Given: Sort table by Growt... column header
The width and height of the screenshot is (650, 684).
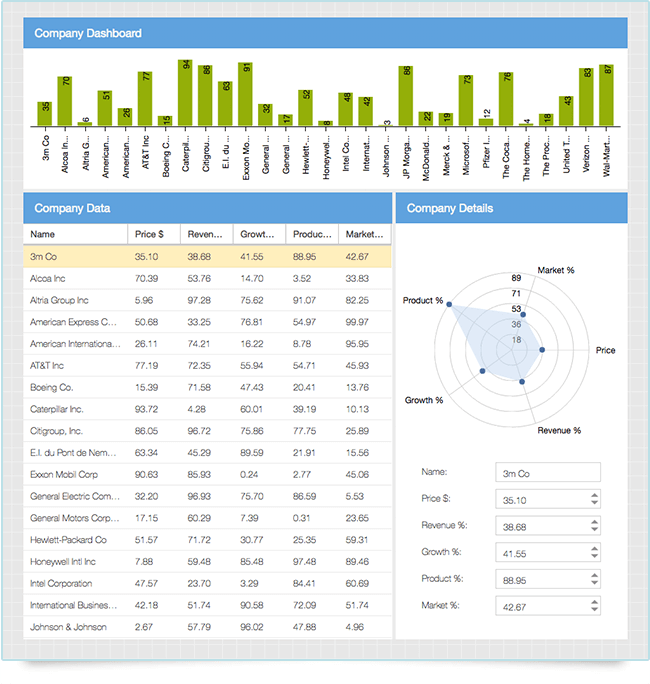Looking at the screenshot, I should pos(260,234).
